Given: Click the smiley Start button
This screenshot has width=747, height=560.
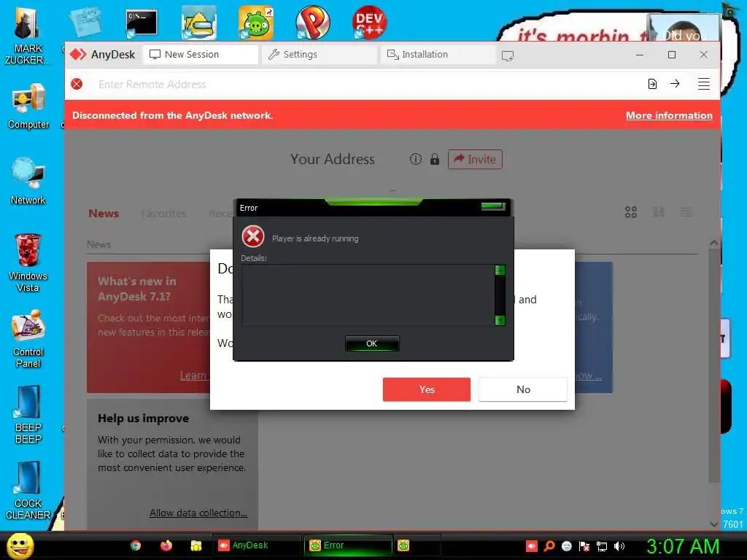Looking at the screenshot, I should point(20,545).
